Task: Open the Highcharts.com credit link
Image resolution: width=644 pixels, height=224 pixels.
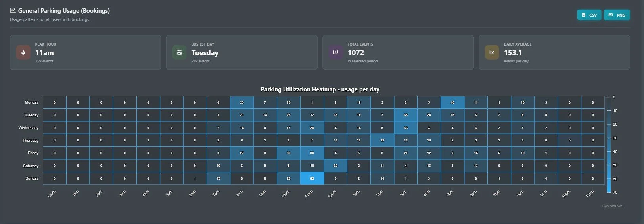Action: (x=612, y=206)
